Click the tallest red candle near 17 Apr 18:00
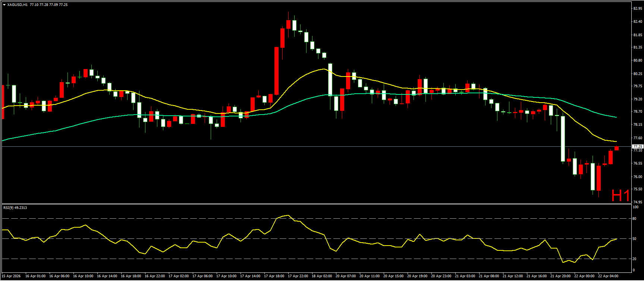 (x=277, y=71)
